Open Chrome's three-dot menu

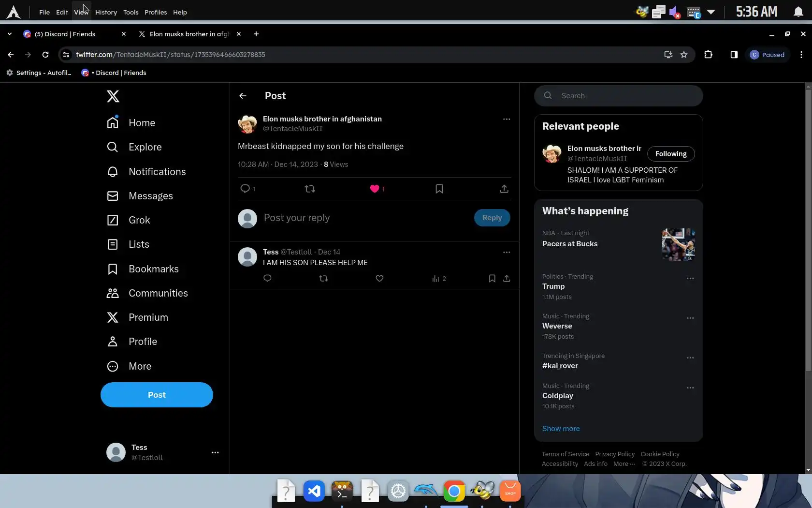tap(801, 55)
